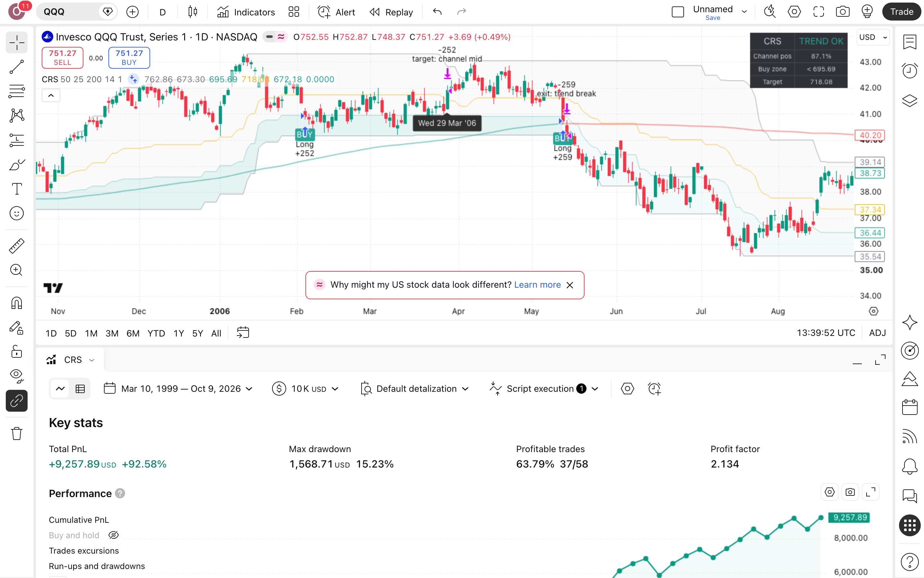
Task: Show the Buy and hold series
Action: tap(113, 535)
